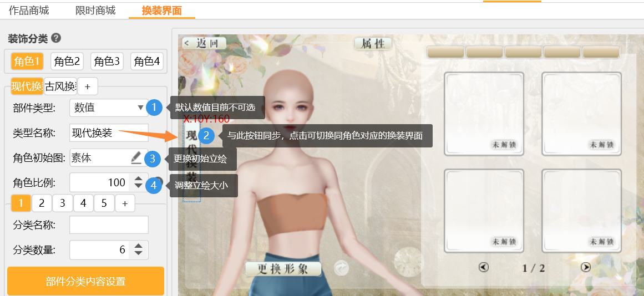
Task: Decrease 分类数量 with the down arrow
Action: (138, 254)
